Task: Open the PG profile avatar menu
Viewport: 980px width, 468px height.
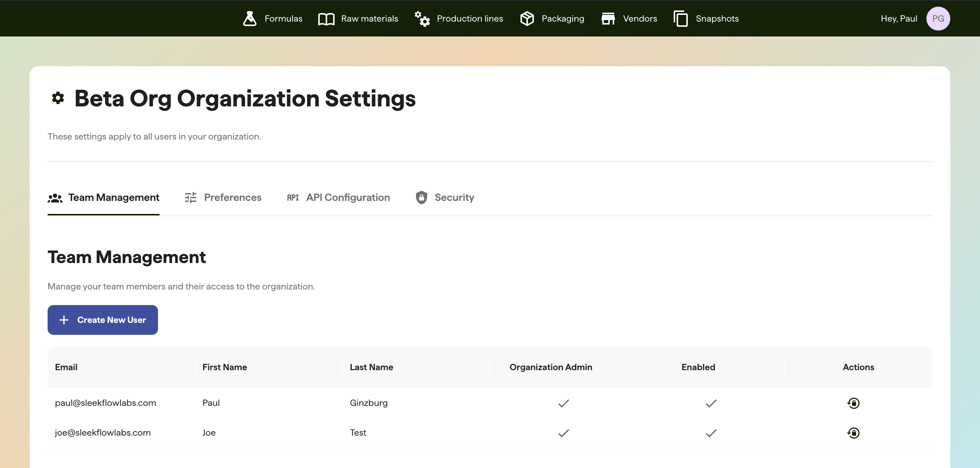Action: (x=938, y=18)
